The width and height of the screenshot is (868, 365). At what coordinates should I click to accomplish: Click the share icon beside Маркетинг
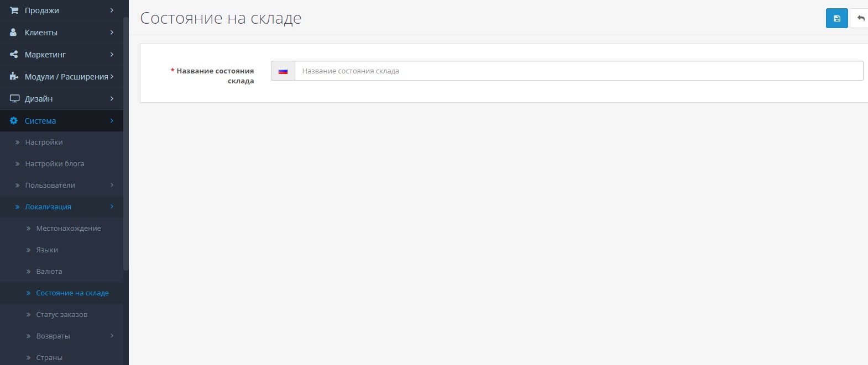(14, 55)
